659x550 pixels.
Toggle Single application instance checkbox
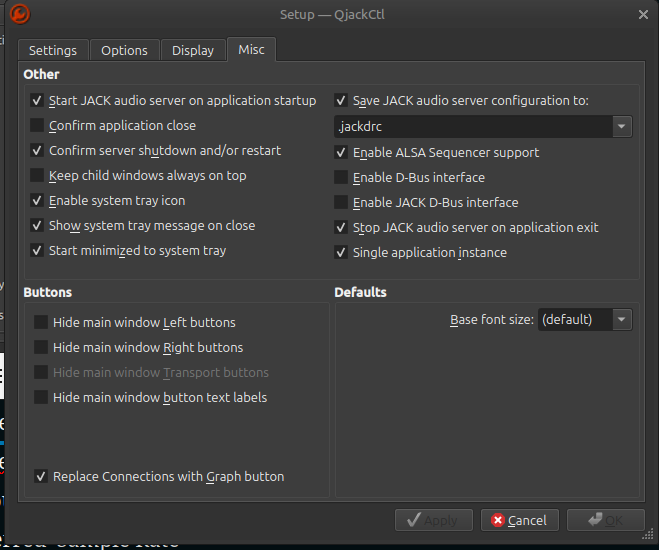pyautogui.click(x=341, y=252)
